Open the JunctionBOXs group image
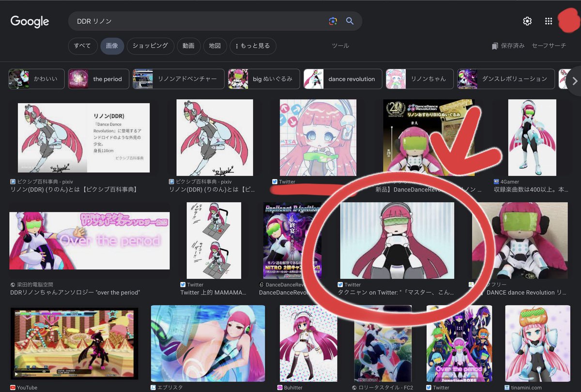The image size is (581, 392). click(459, 344)
